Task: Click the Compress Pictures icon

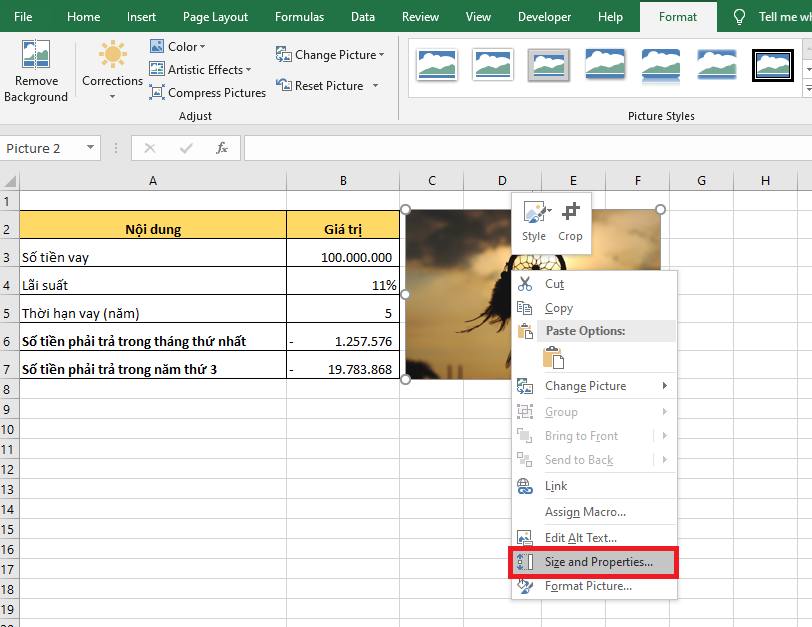Action: [157, 93]
